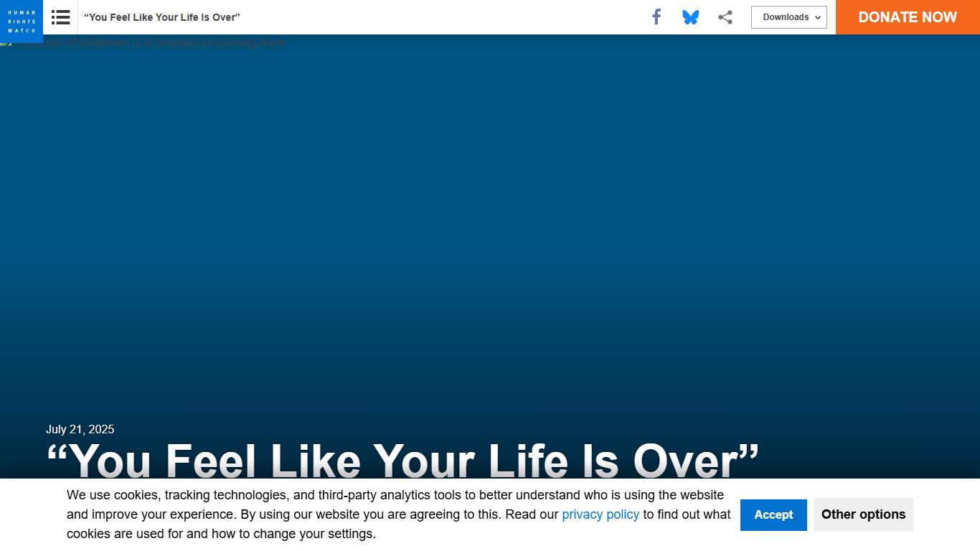980x551 pixels.
Task: Share the report on Facebook
Action: pos(656,17)
